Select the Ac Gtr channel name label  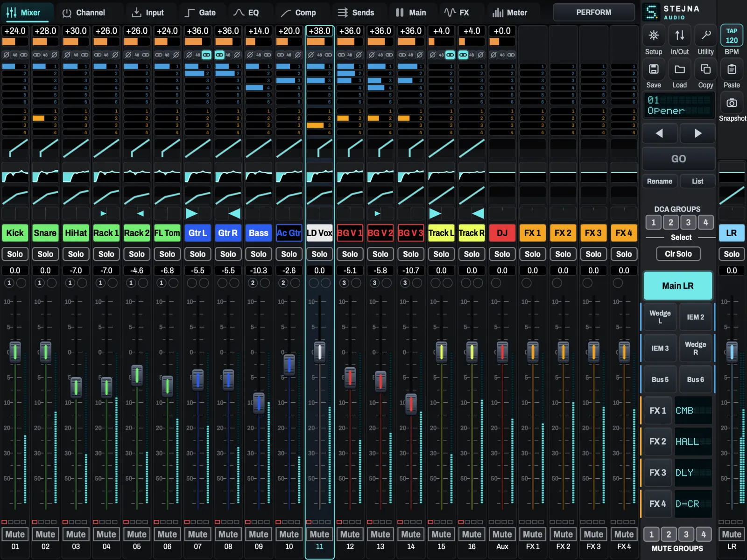tap(289, 233)
